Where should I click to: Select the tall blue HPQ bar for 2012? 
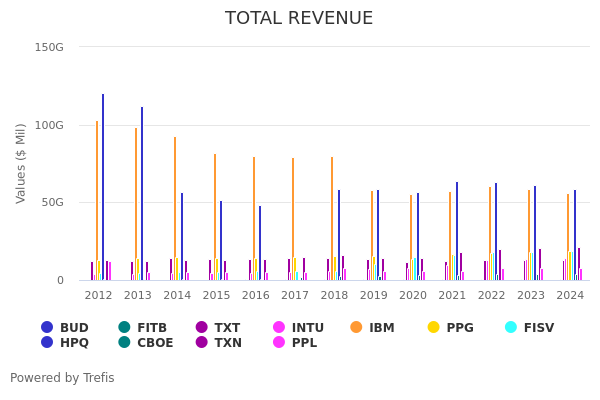103,188
